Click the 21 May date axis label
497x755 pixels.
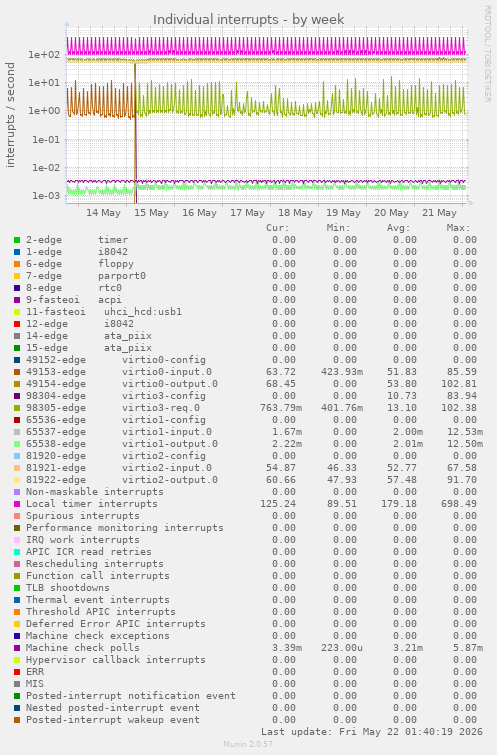[x=439, y=213]
